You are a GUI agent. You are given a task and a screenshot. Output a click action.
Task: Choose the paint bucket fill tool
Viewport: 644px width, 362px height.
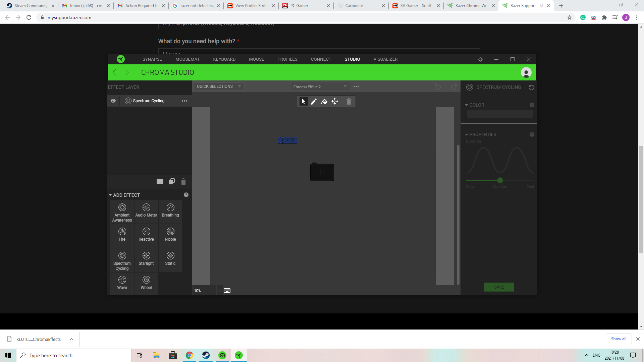(x=324, y=102)
